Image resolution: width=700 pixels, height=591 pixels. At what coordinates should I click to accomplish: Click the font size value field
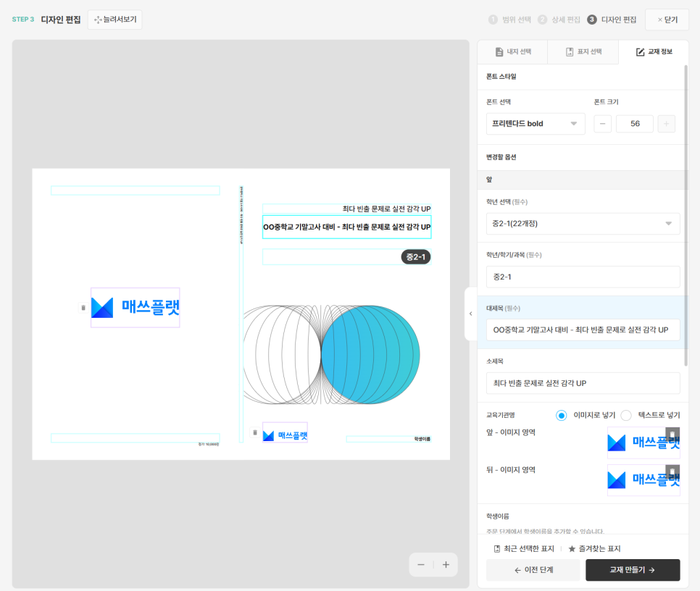[x=634, y=124]
